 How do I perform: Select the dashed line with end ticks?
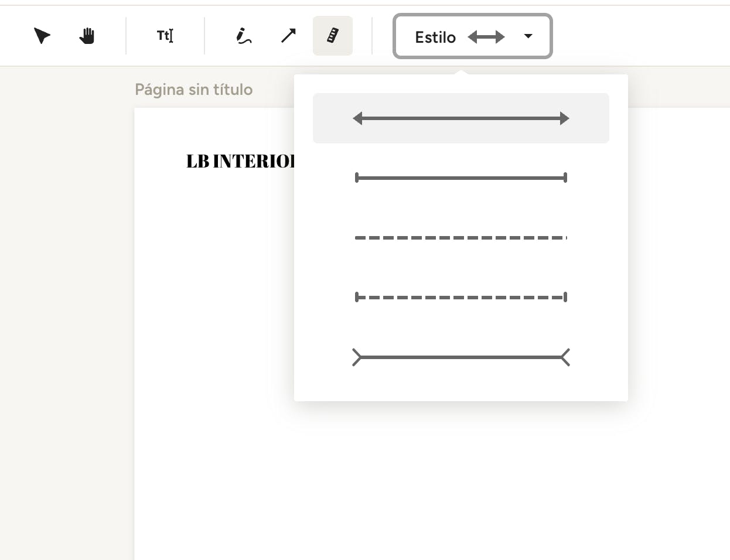point(460,298)
